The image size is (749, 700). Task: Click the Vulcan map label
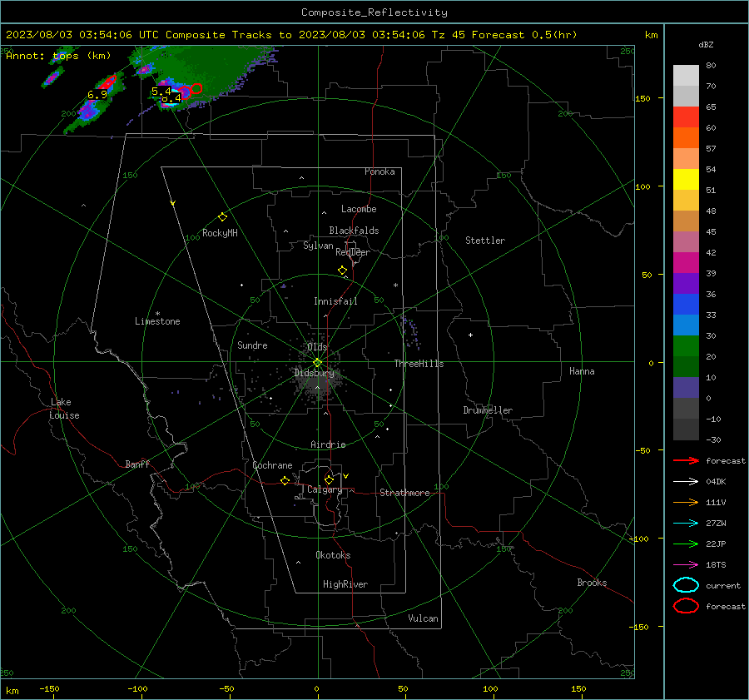pyautogui.click(x=424, y=618)
